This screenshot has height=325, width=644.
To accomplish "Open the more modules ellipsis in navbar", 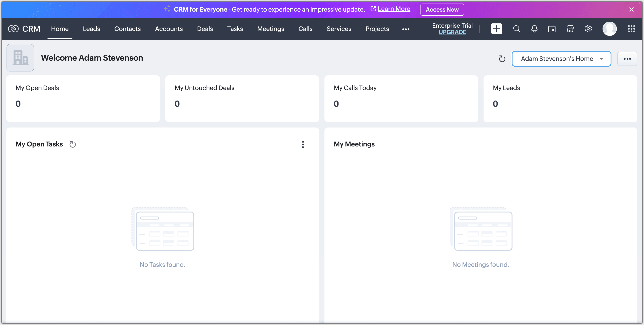I will tap(406, 29).
